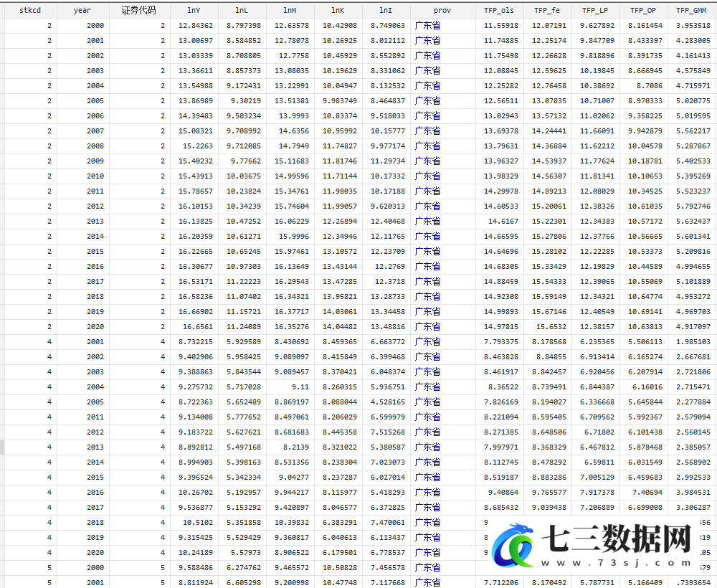Select the lnY column header
Screen dimensions: 717x588
(x=194, y=10)
